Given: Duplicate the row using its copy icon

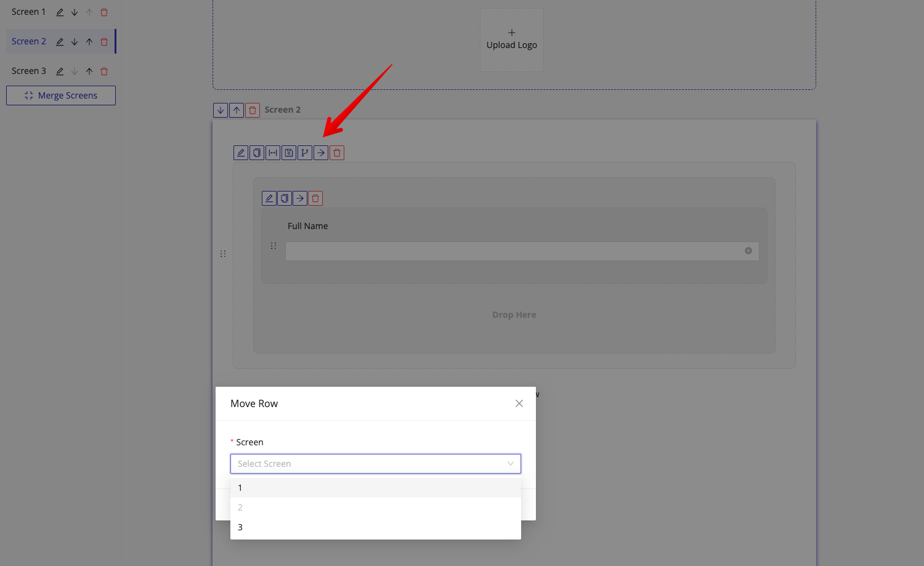Looking at the screenshot, I should (257, 153).
